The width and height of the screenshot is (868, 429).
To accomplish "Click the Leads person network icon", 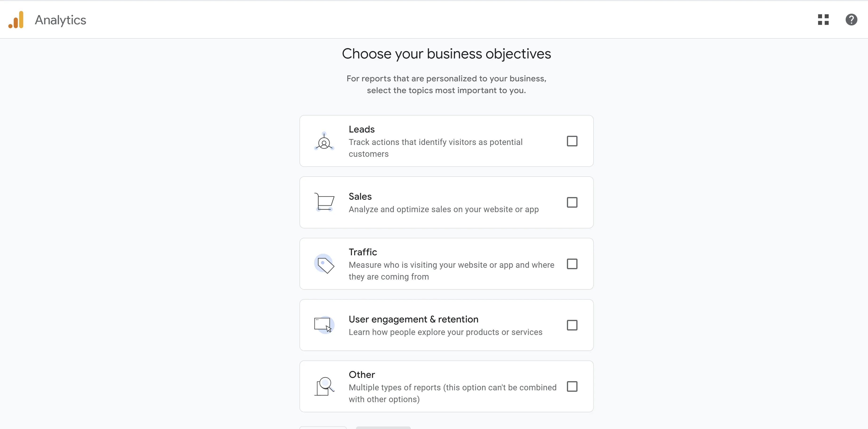I will 324,141.
